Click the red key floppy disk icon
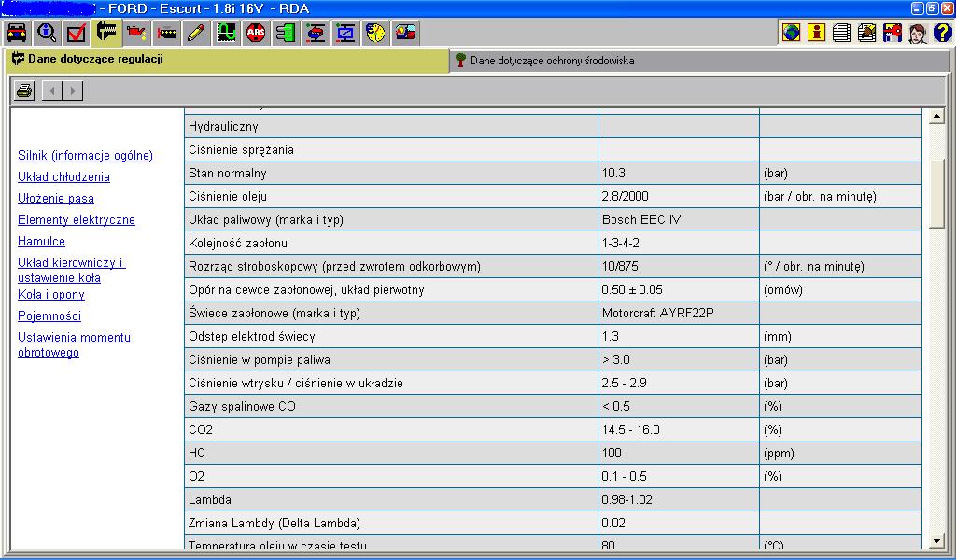The image size is (956, 560). pyautogui.click(x=892, y=34)
